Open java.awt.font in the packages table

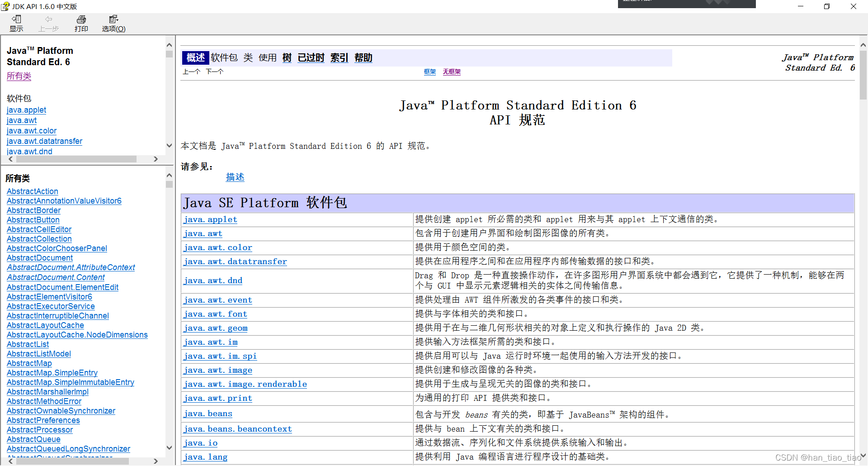215,314
